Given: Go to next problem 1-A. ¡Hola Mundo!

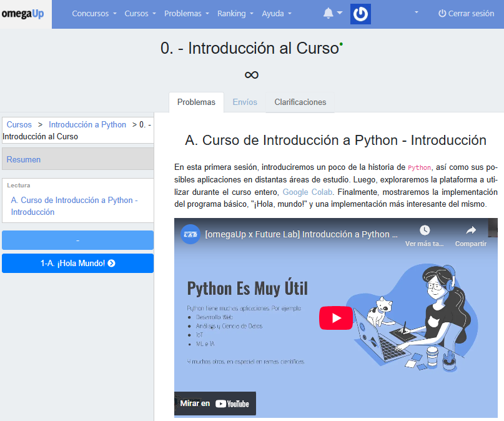Looking at the screenshot, I should point(78,263).
